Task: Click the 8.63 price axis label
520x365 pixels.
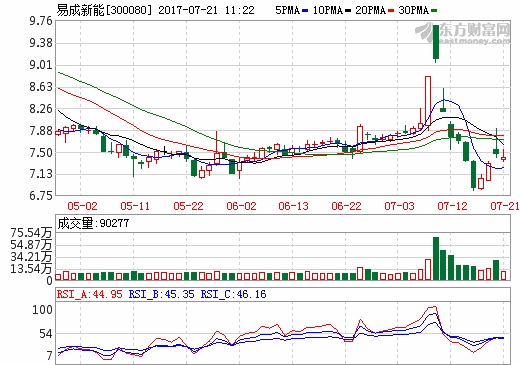Action: click(41, 87)
